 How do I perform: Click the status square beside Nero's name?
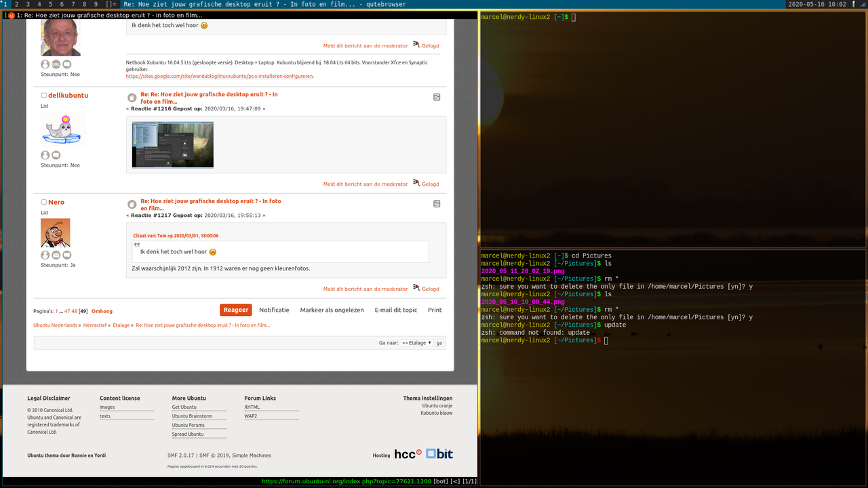(43, 202)
